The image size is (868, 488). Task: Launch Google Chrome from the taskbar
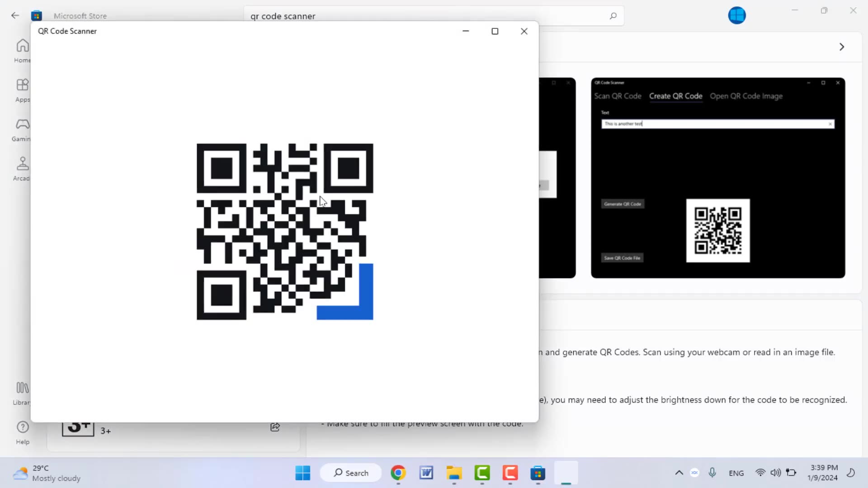[x=398, y=473]
